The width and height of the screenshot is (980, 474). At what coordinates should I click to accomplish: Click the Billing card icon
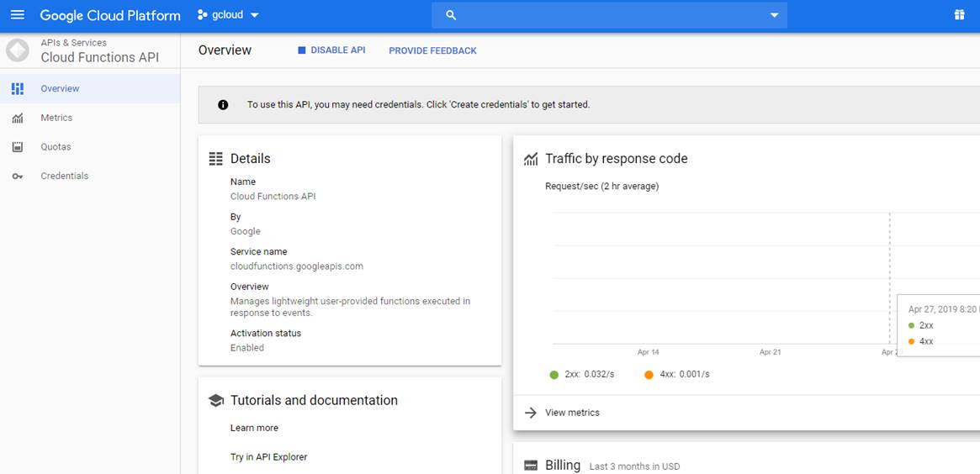(x=531, y=466)
